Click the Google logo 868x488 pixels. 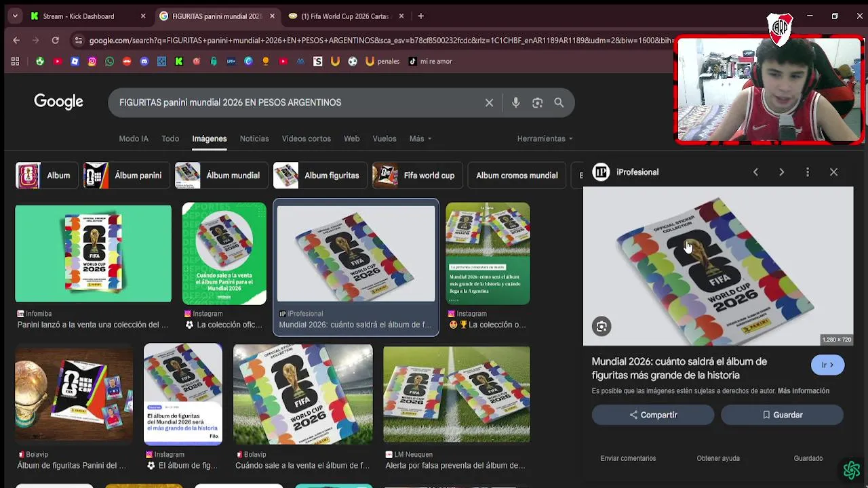(58, 102)
